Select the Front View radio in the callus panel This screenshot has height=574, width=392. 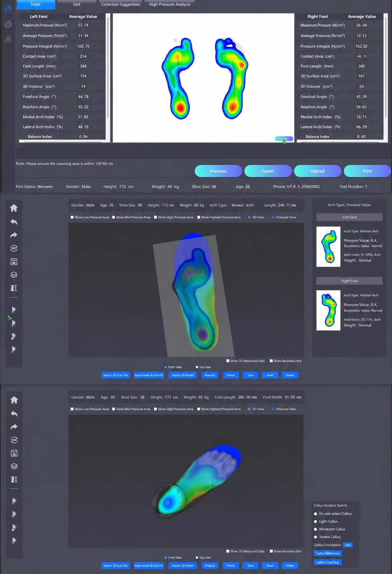(166, 558)
